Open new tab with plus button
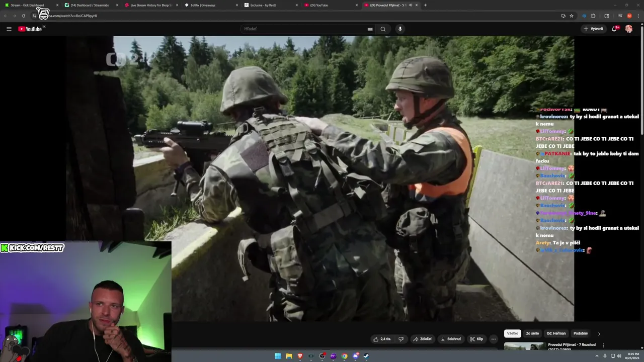Viewport: 644px width, 362px height. (x=426, y=5)
